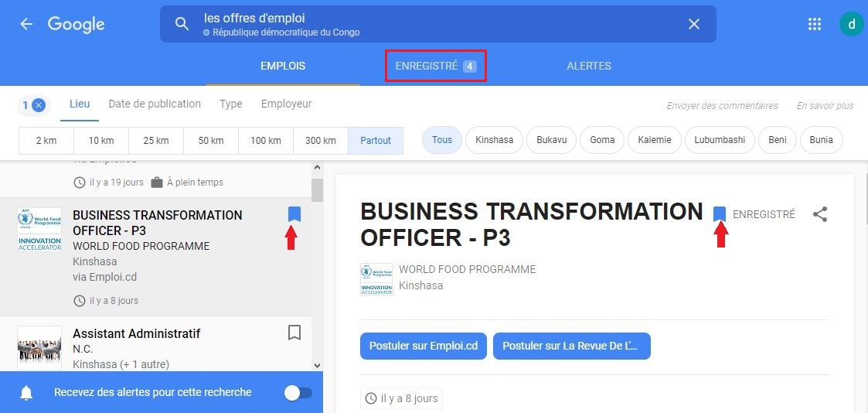868x413 pixels.
Task: Filter by the Kalemie chip
Action: tap(655, 140)
